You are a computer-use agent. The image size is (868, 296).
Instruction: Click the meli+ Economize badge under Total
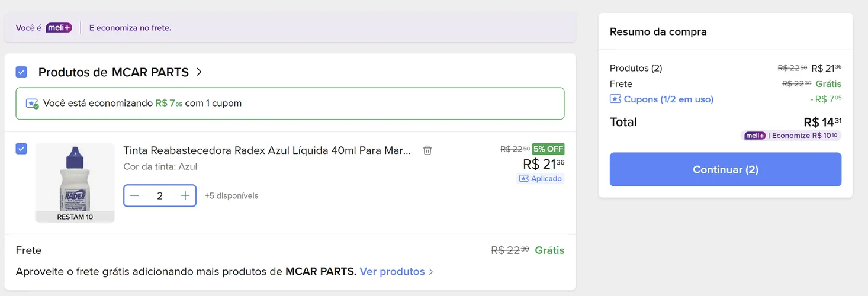pyautogui.click(x=791, y=136)
